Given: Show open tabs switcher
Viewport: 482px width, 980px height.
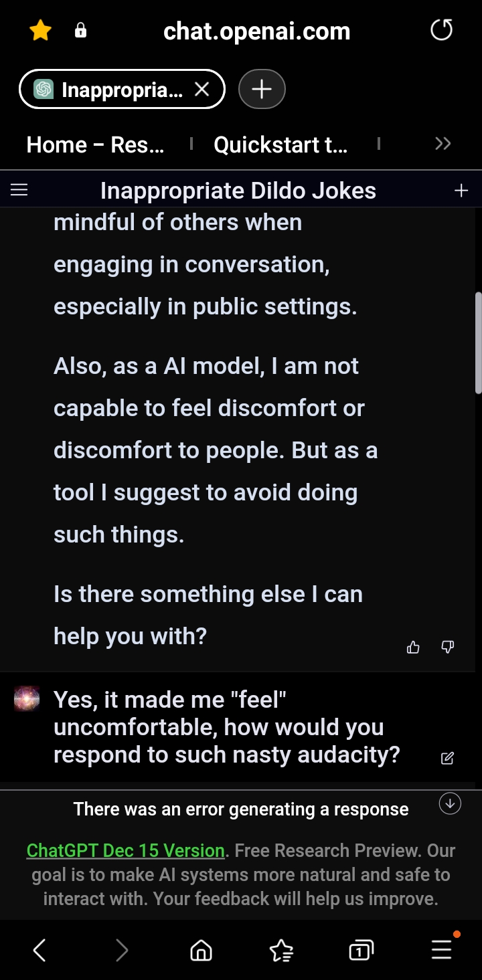Looking at the screenshot, I should (361, 950).
